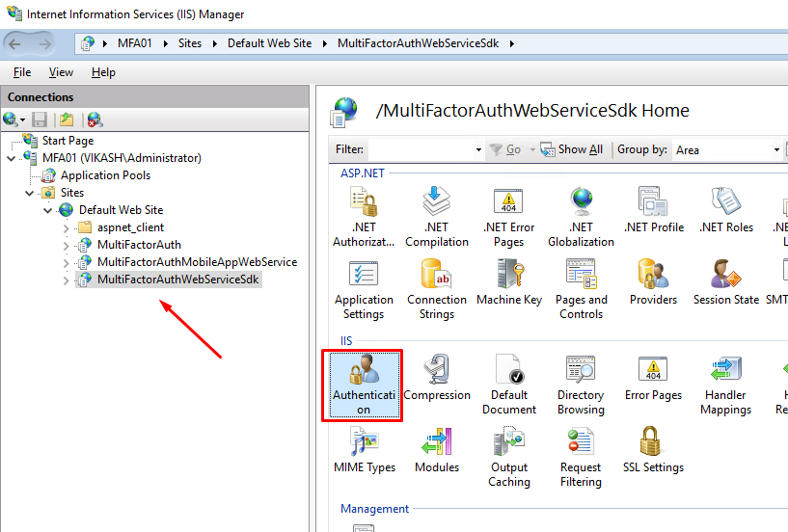Click the Up folder icon in Connections
Viewport: 788px width, 532px height.
click(x=67, y=120)
